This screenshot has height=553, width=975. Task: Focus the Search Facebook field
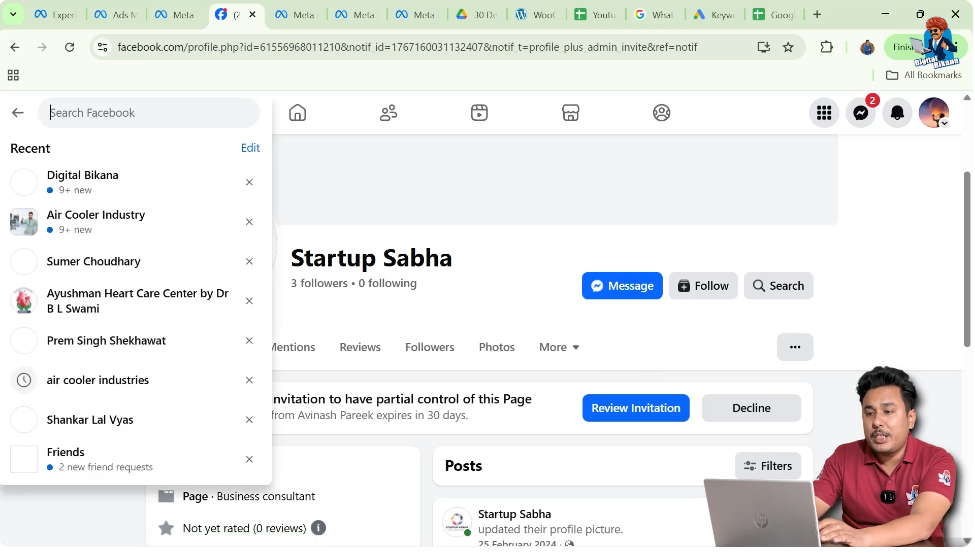click(x=149, y=113)
